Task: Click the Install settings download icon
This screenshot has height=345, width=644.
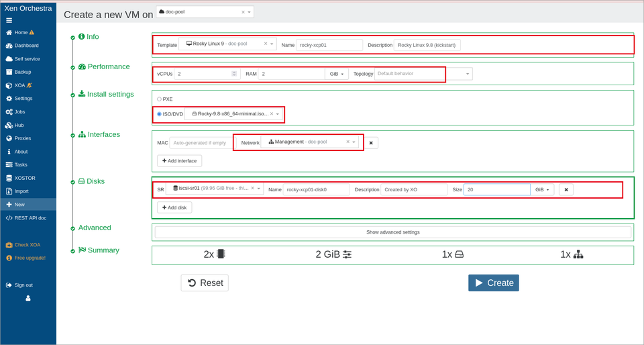Action: (x=81, y=94)
